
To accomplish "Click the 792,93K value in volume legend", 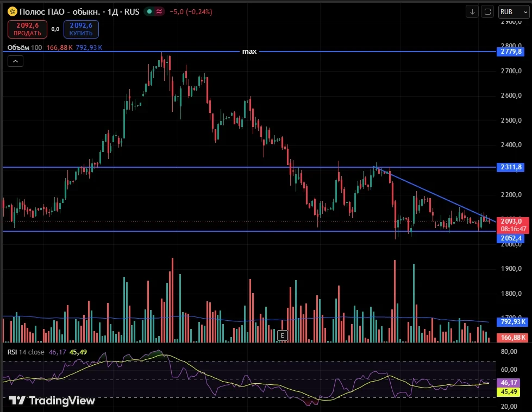I will click(89, 47).
